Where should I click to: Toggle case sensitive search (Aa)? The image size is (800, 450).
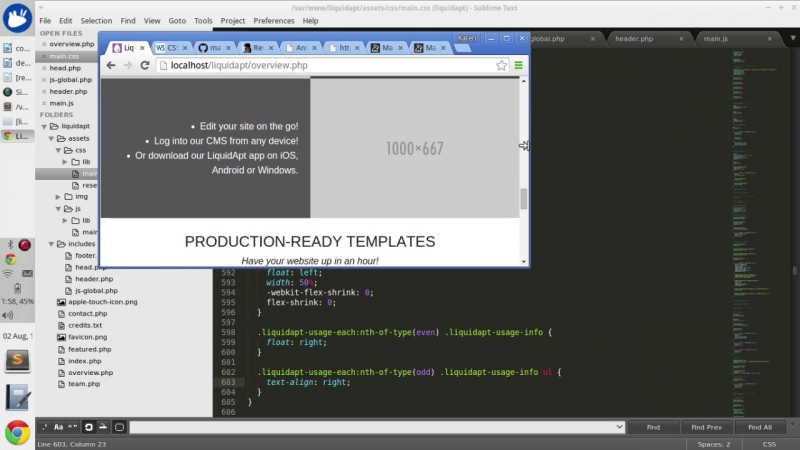pyautogui.click(x=59, y=427)
